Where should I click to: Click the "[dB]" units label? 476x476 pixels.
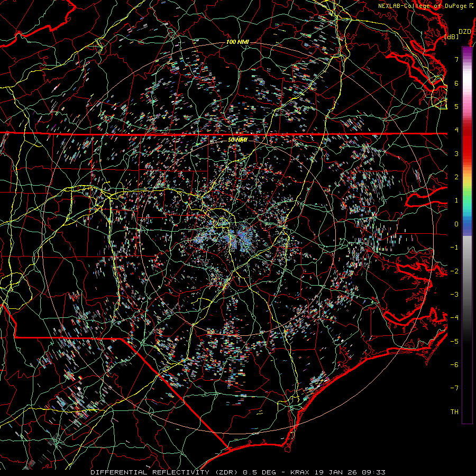tap(452, 36)
